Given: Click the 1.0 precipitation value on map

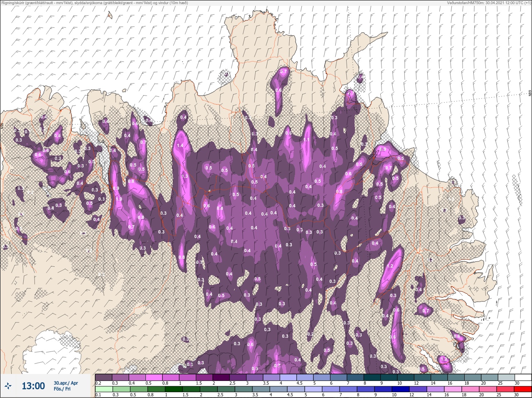Looking at the screenshot, I should click(x=119, y=199).
